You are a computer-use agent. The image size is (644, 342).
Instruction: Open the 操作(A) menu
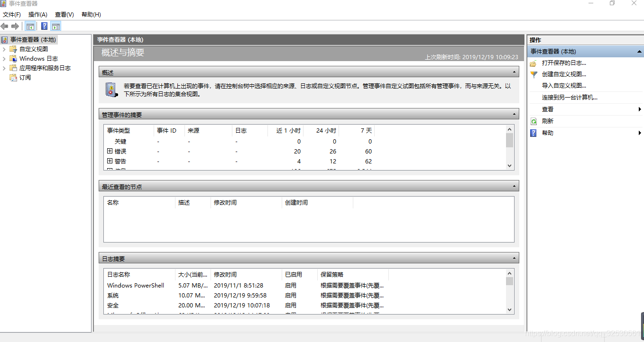(37, 15)
